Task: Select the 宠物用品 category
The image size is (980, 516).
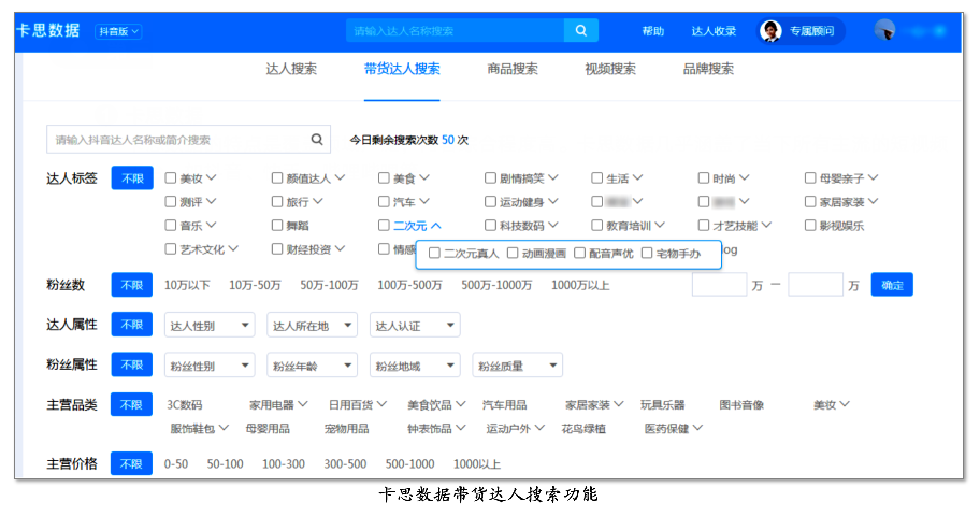Action: pos(347,428)
